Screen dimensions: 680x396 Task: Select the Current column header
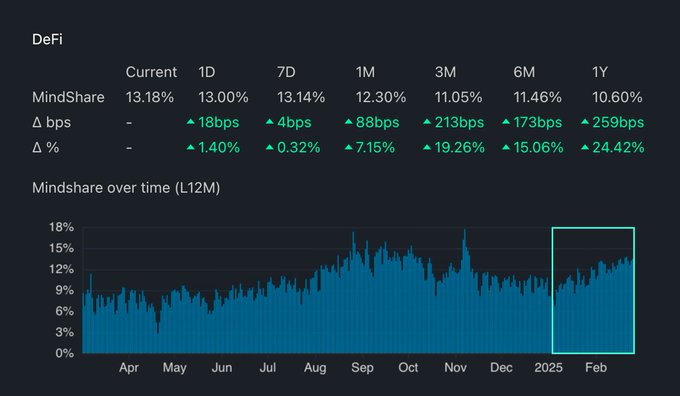(x=151, y=72)
